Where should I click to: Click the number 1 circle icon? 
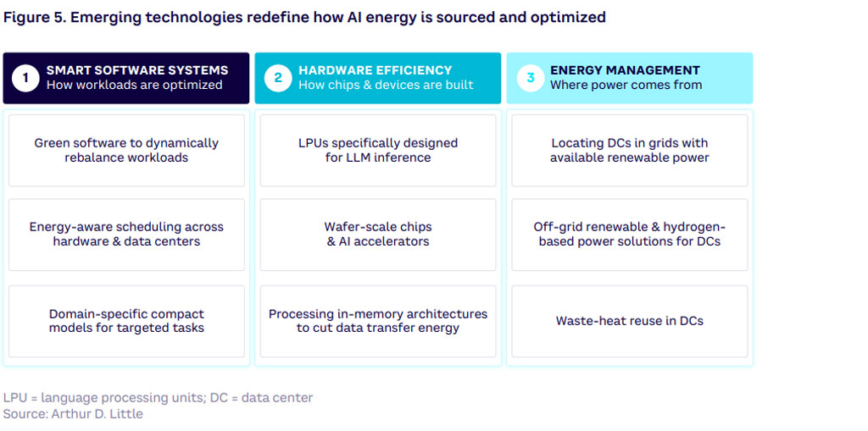click(25, 78)
